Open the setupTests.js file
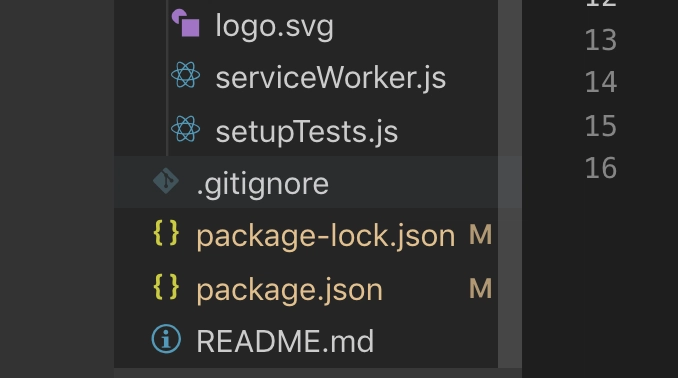This screenshot has height=378, width=678. (x=307, y=132)
